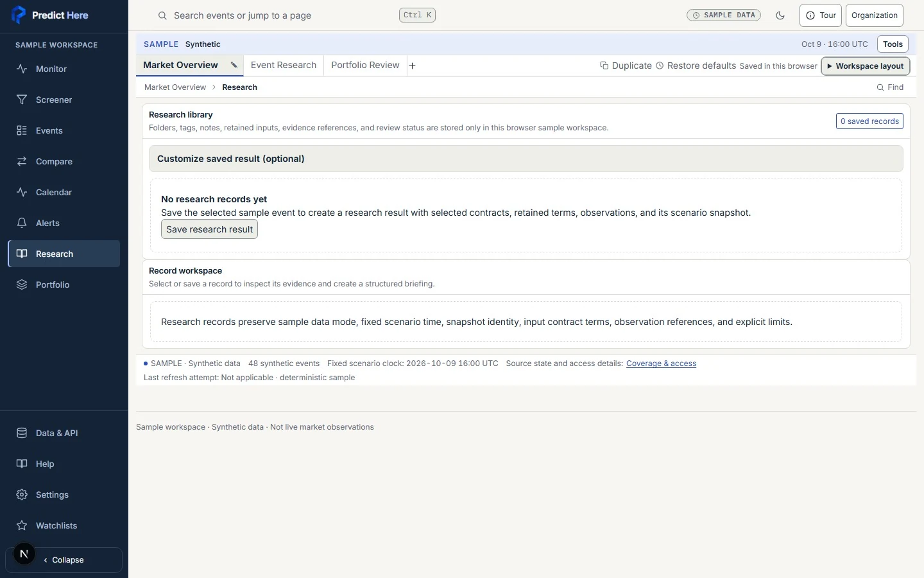Add a new workspace tab

413,66
